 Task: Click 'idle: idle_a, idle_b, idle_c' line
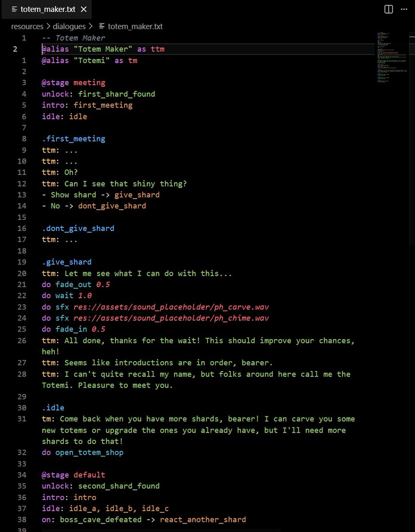pos(106,509)
